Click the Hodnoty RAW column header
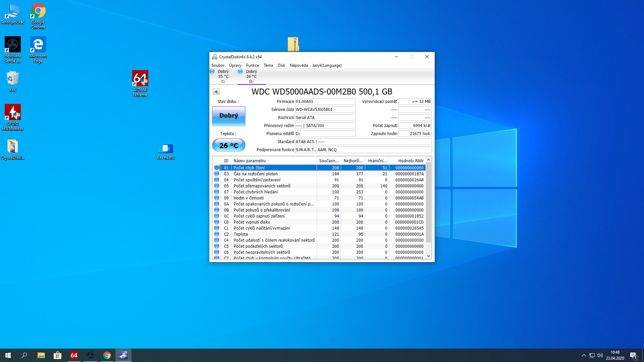 (x=410, y=161)
